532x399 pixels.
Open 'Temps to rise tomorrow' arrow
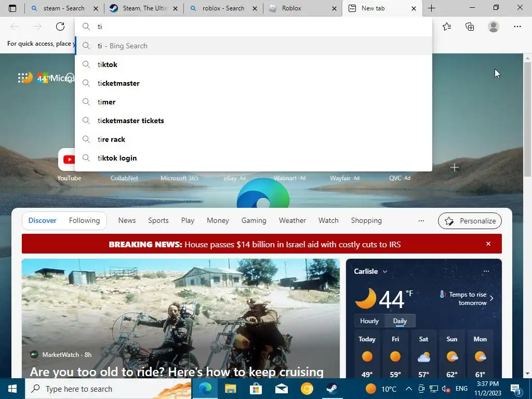[491, 298]
